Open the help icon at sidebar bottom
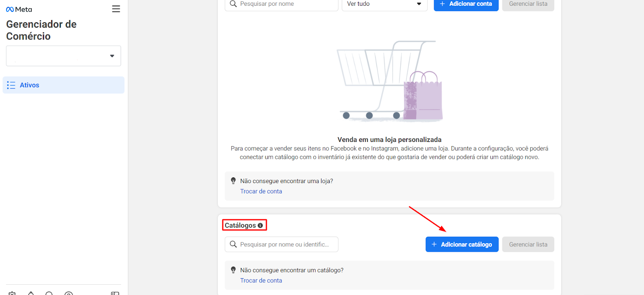Screen dimensions: 644x295 click(69, 294)
